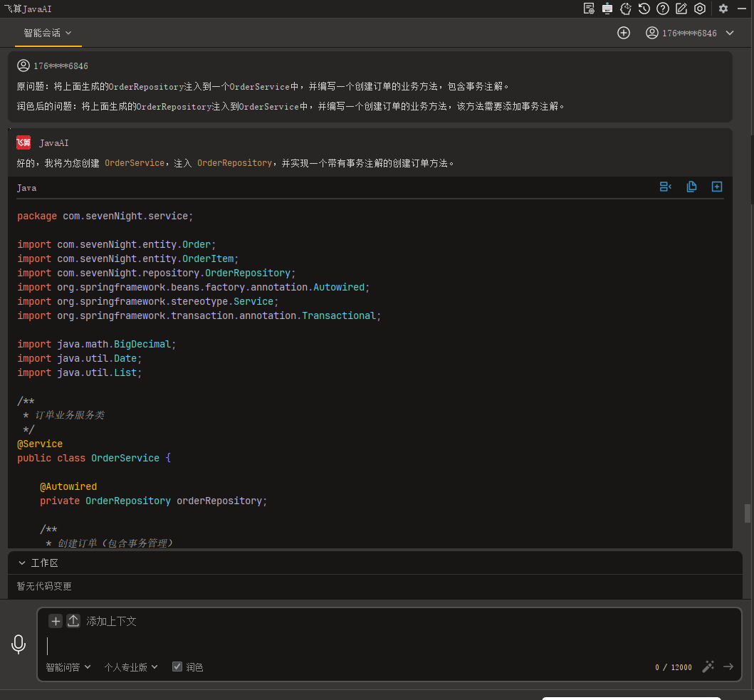The height and width of the screenshot is (700, 754).
Task: Click the 0 / 12000 character counter
Action: coord(674,667)
